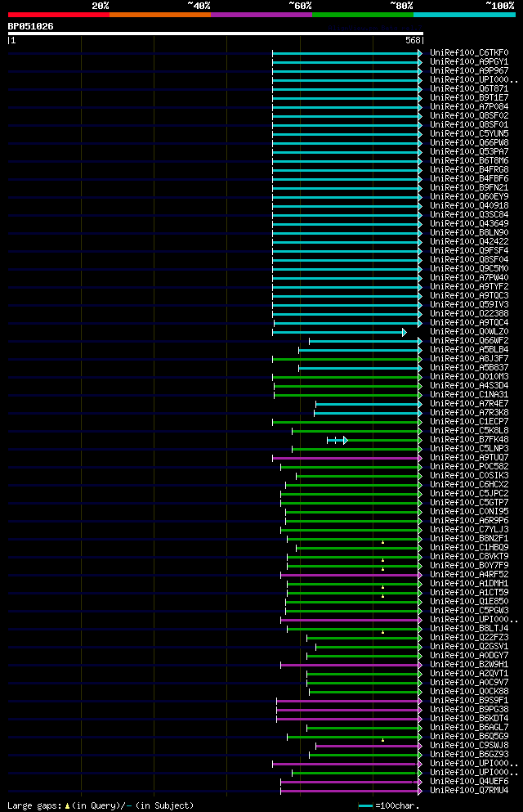Click the cyan =100char. scale bar
Image resolution: width=523 pixels, height=812 pixels.
366,805
